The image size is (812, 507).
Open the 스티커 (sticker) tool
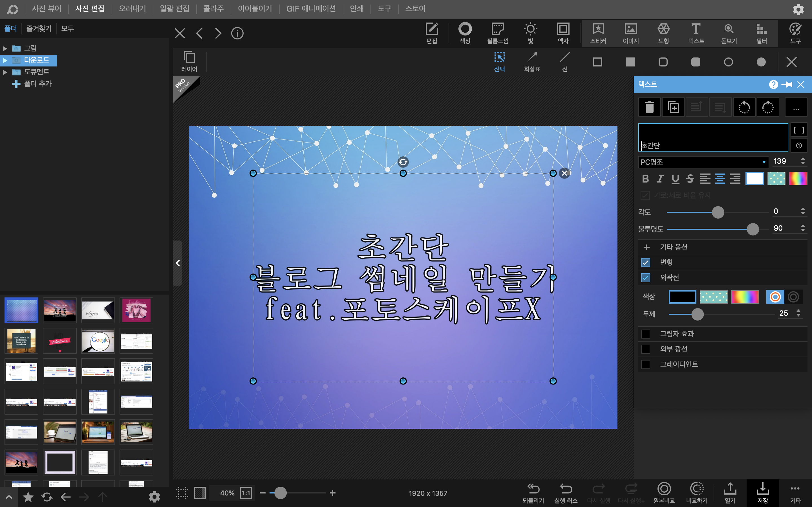[598, 33]
